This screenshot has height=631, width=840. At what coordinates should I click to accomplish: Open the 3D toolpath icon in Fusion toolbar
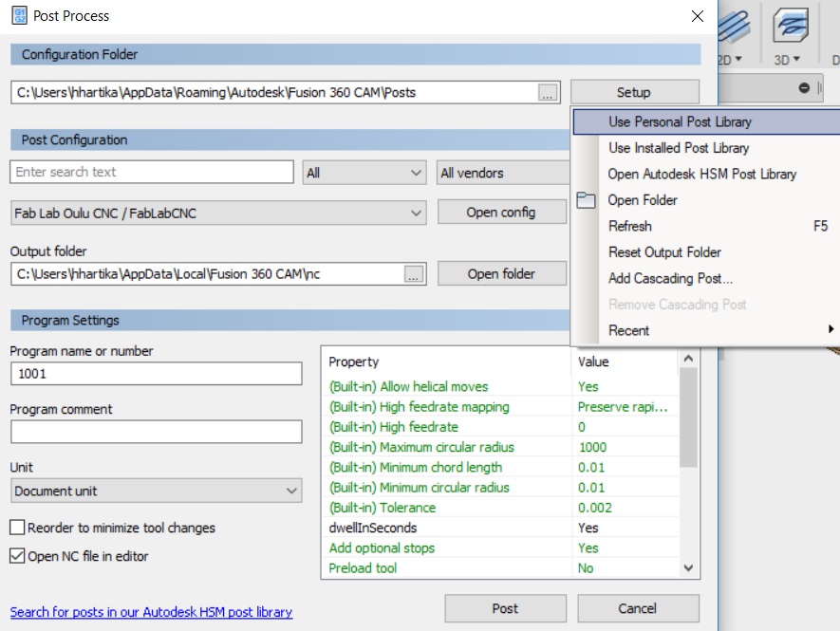pos(791,26)
